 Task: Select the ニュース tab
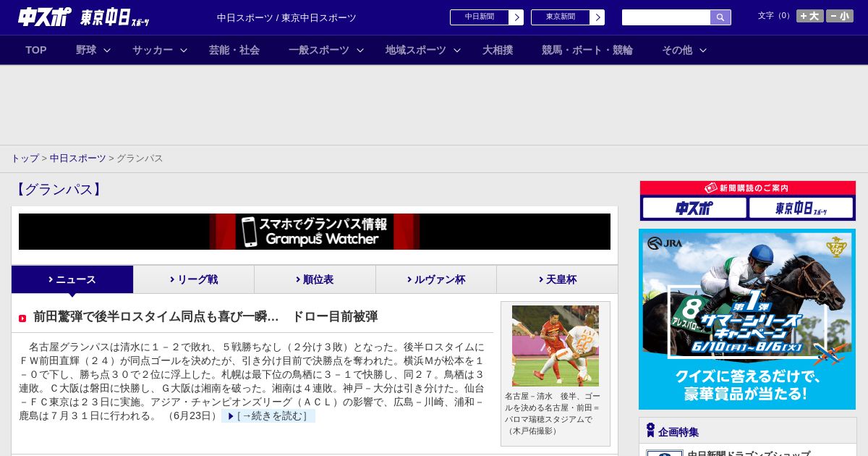point(72,279)
